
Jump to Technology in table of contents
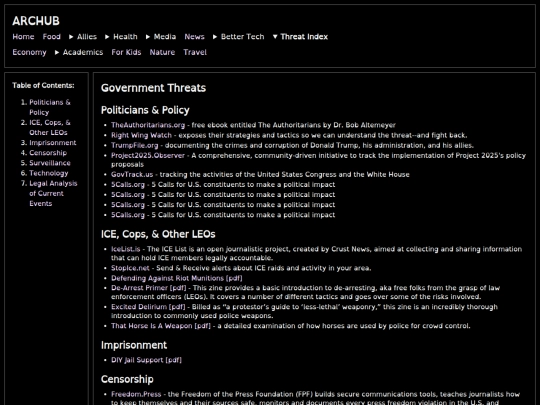pos(49,173)
